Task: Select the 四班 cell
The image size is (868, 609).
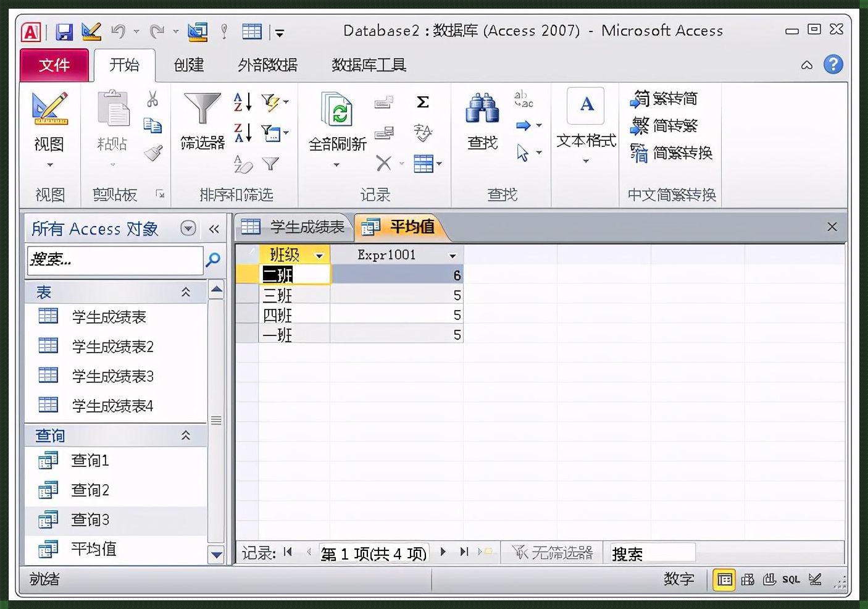Action: point(294,315)
